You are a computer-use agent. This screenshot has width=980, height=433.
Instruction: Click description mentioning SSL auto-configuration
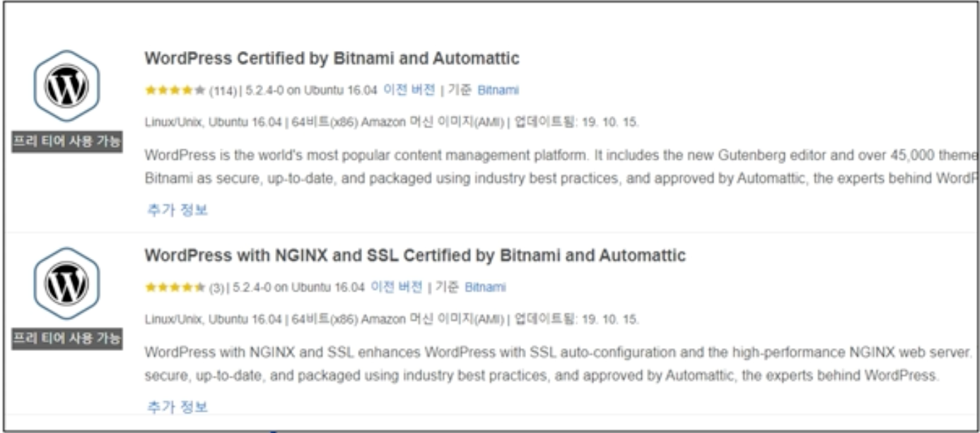click(x=559, y=364)
